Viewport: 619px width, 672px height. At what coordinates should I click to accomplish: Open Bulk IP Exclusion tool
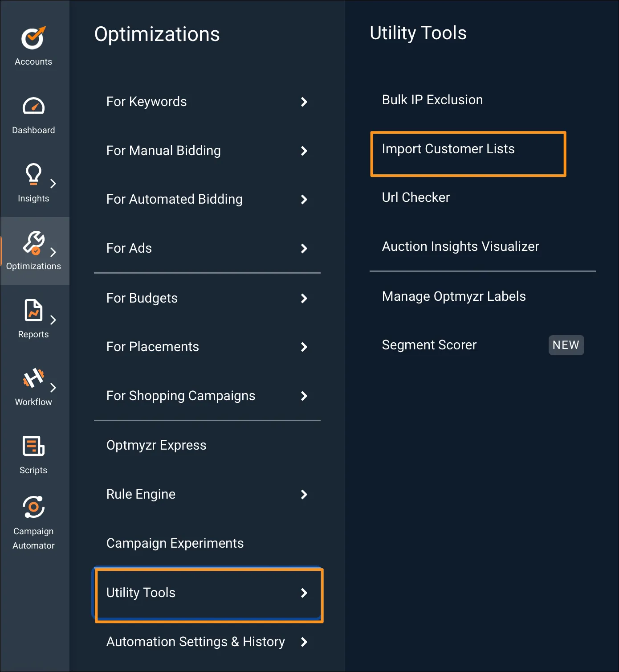click(x=432, y=100)
